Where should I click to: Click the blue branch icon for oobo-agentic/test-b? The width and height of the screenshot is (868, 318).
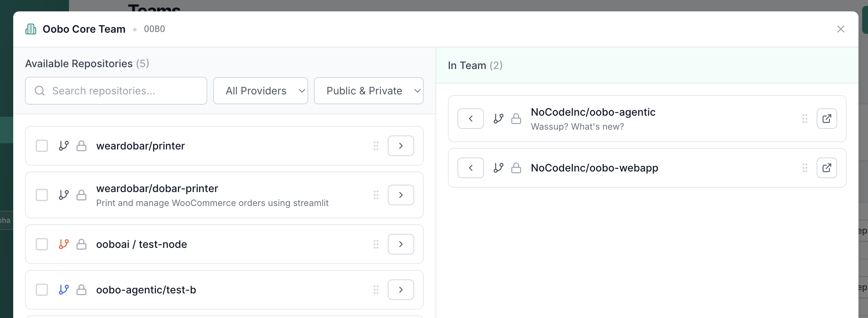point(64,290)
